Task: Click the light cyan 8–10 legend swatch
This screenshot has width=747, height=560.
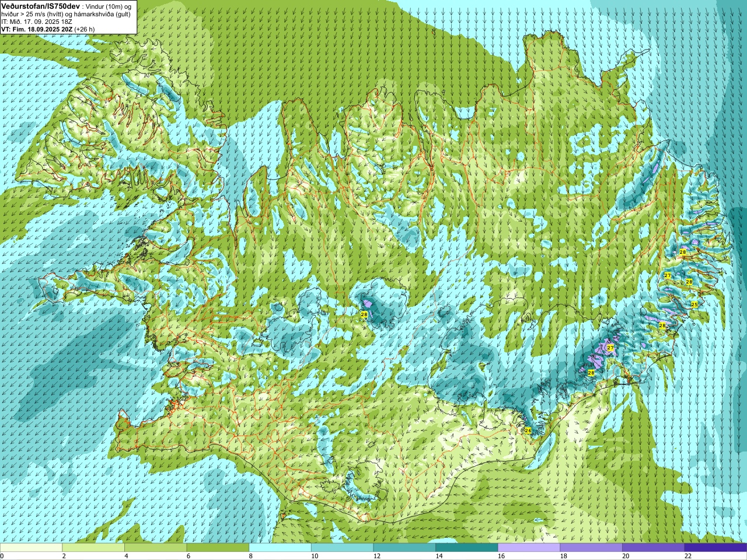Action: [280, 548]
